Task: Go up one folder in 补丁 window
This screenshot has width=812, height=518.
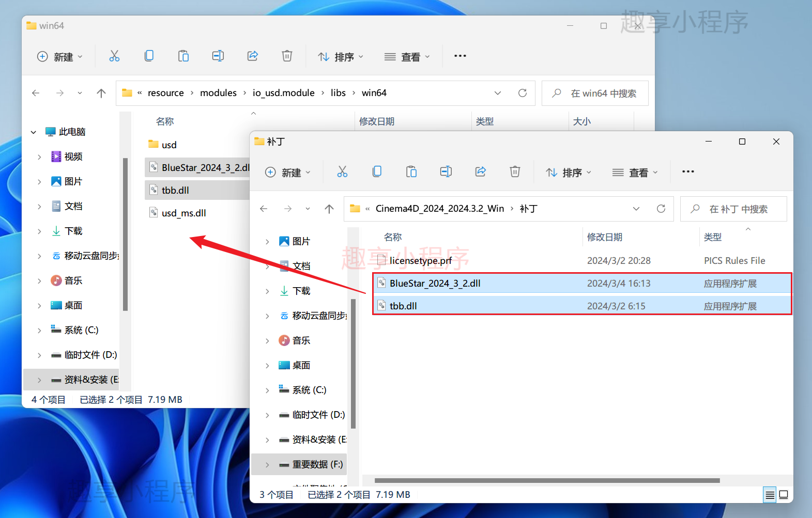Action: [x=329, y=209]
